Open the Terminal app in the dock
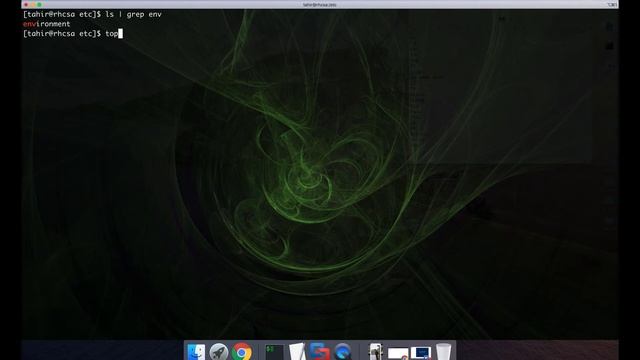640x360 pixels. click(x=274, y=352)
